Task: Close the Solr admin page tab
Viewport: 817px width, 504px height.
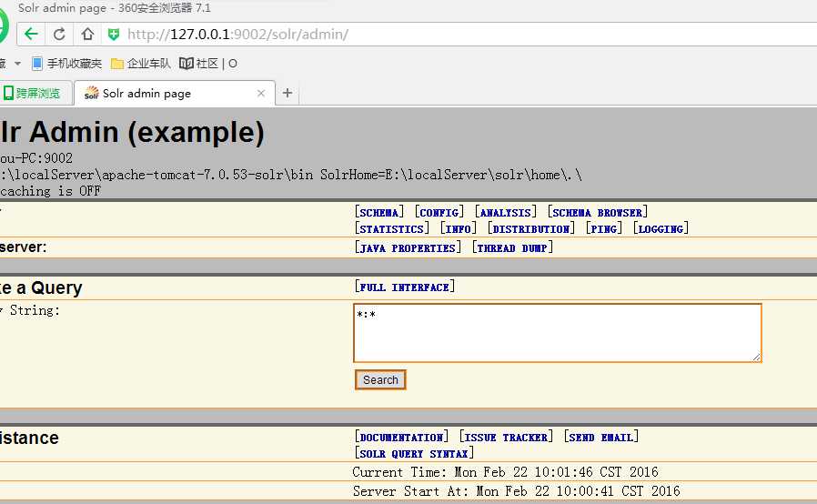Action: pos(261,94)
